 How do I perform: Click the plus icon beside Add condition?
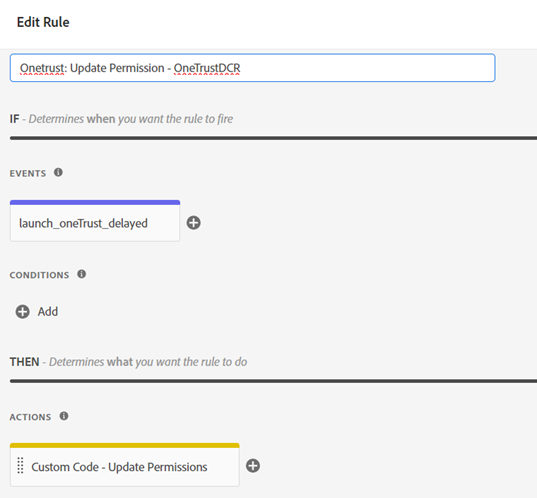pos(23,312)
